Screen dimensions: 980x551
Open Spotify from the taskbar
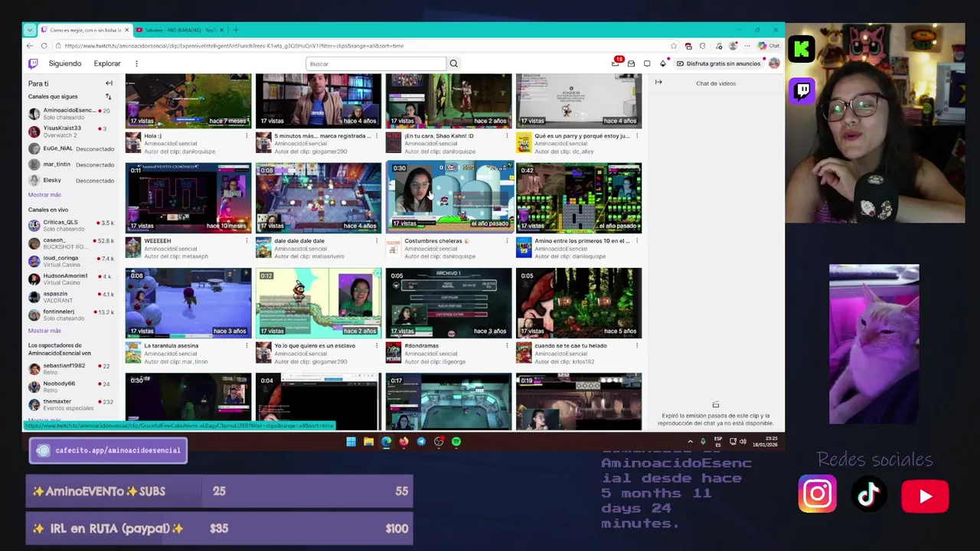point(456,442)
